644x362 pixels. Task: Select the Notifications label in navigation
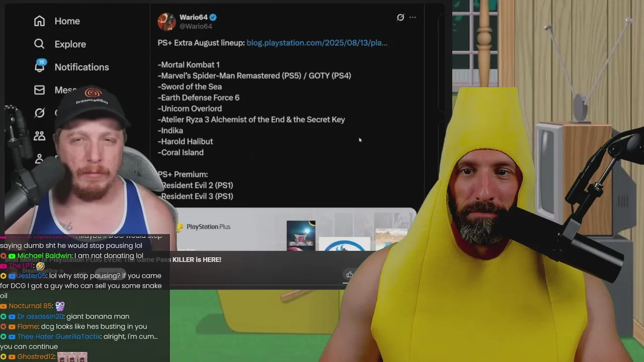[82, 67]
